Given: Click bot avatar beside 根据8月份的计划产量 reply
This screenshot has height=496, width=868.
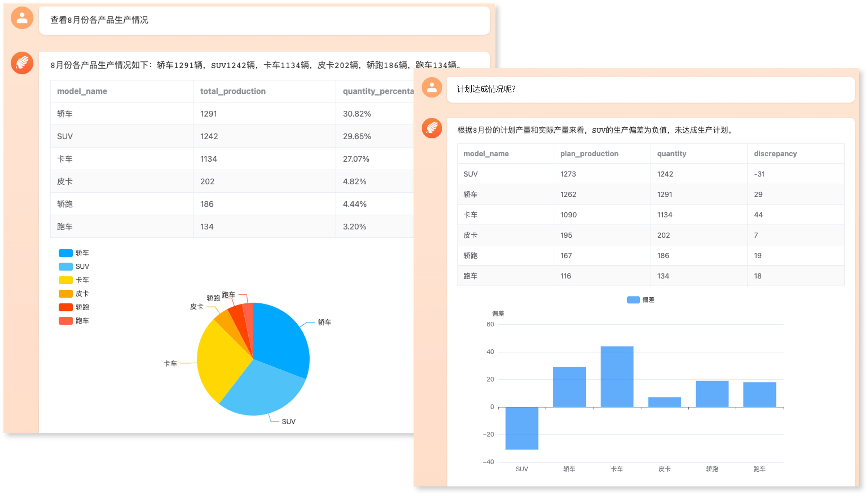Looking at the screenshot, I should tap(432, 128).
